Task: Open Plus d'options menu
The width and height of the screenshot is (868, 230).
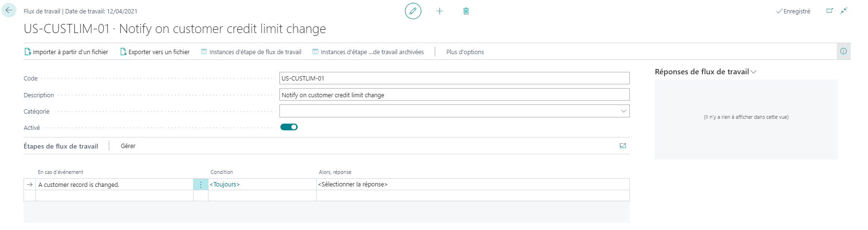Action: [465, 52]
